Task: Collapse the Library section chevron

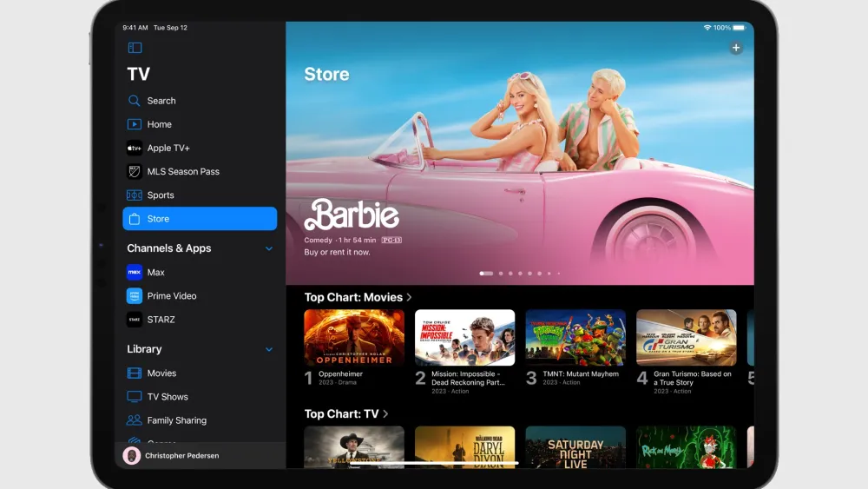Action: tap(268, 349)
